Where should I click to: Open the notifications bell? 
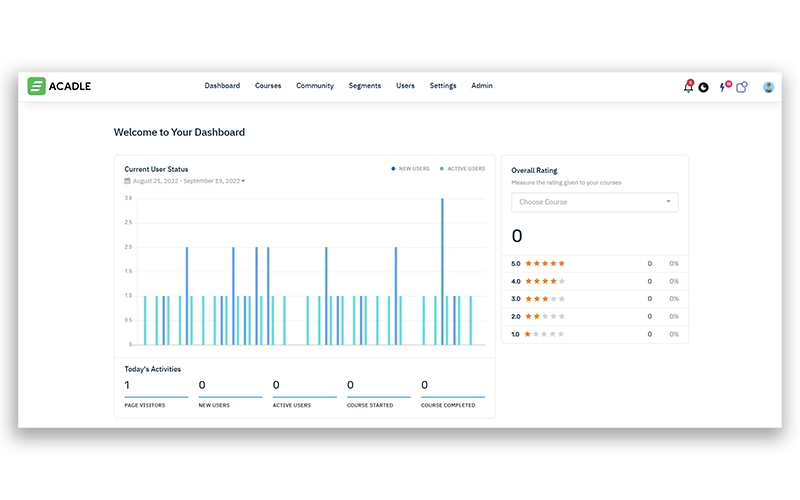(x=688, y=87)
